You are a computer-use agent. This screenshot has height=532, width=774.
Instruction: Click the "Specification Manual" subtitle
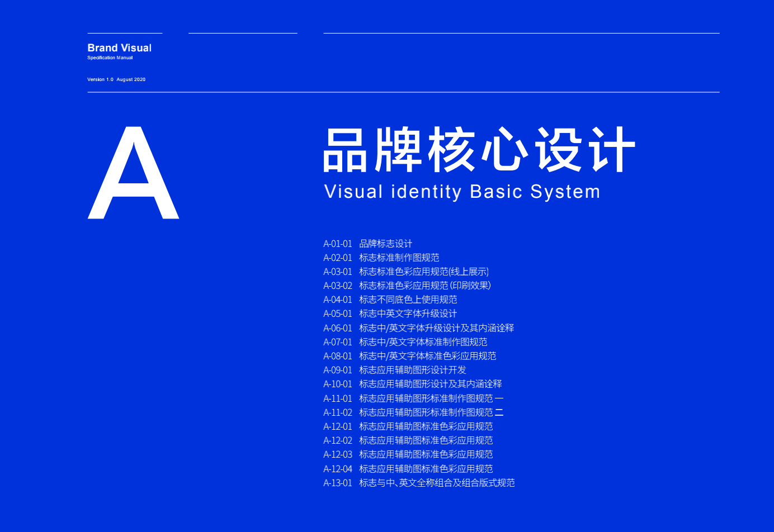point(110,58)
